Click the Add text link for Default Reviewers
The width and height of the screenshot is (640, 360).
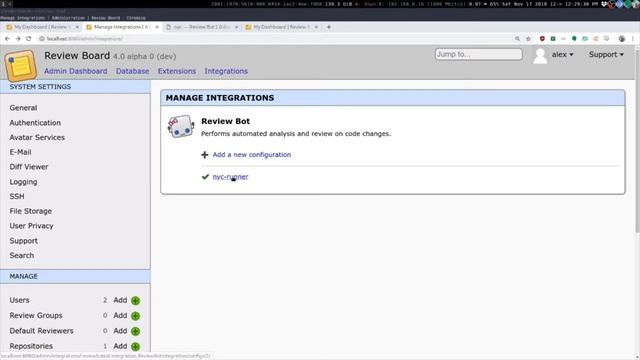[x=120, y=331]
